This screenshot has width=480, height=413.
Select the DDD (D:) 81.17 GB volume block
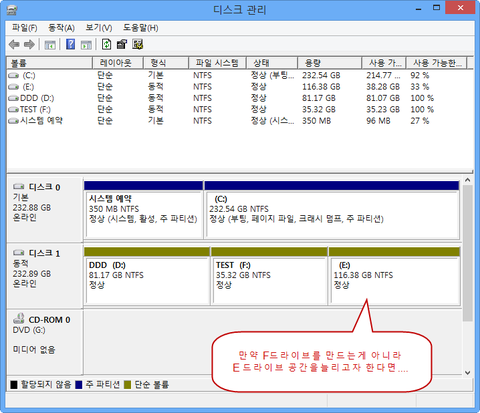click(147, 276)
